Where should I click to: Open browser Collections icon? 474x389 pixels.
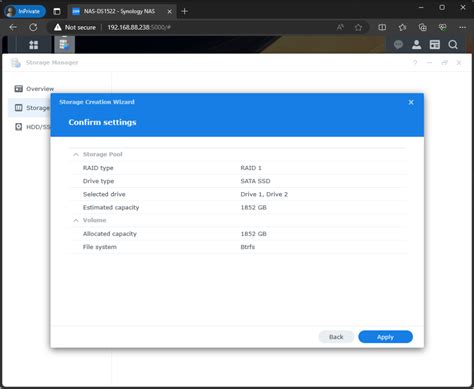423,27
